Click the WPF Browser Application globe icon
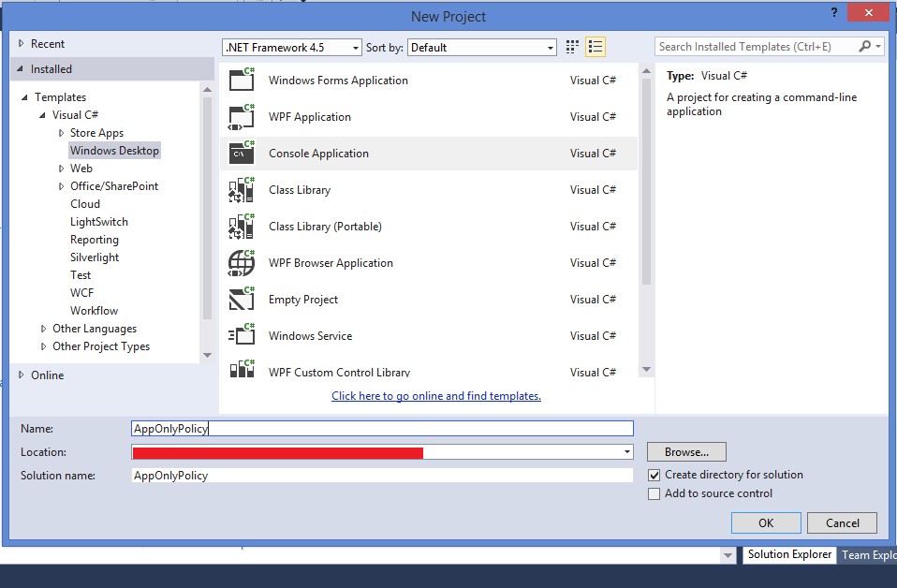Image resolution: width=897 pixels, height=588 pixels. tap(242, 262)
